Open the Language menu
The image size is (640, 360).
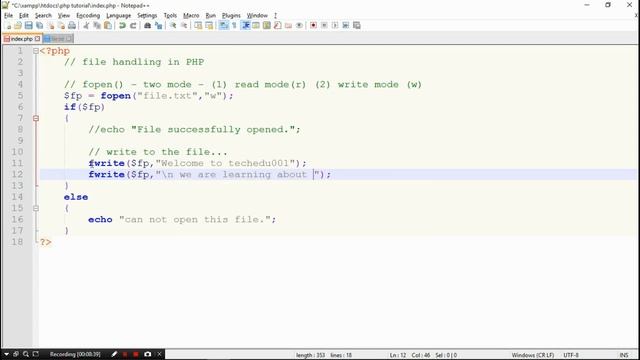point(118,16)
